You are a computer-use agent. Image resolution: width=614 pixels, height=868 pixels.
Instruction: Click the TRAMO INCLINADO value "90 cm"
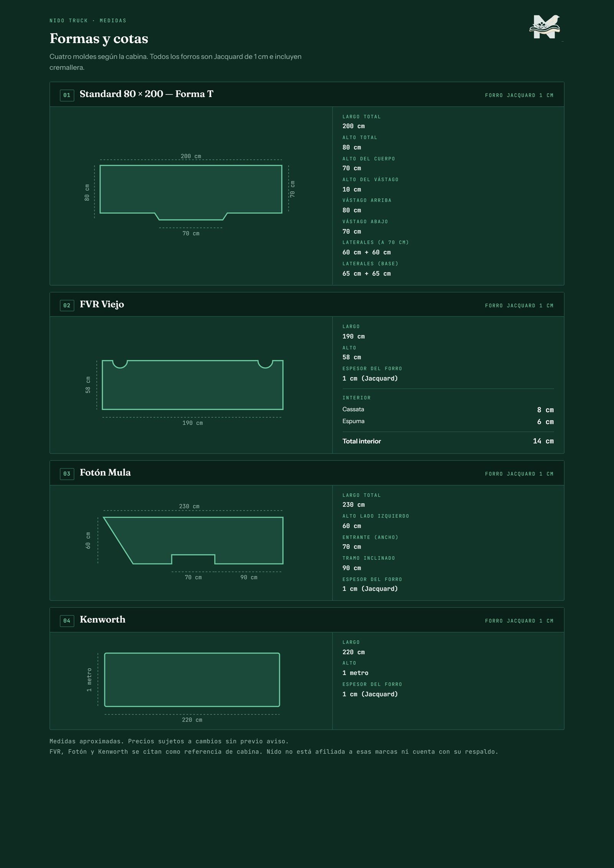coord(352,568)
